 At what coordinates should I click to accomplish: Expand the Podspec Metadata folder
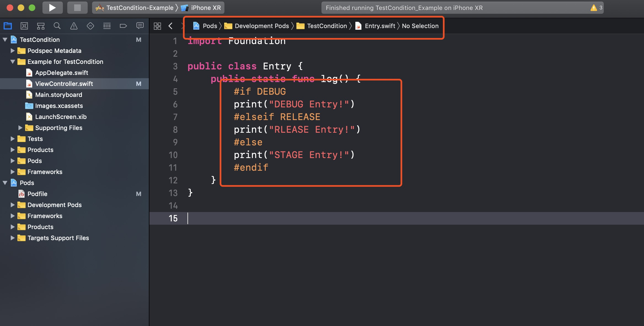pos(13,51)
